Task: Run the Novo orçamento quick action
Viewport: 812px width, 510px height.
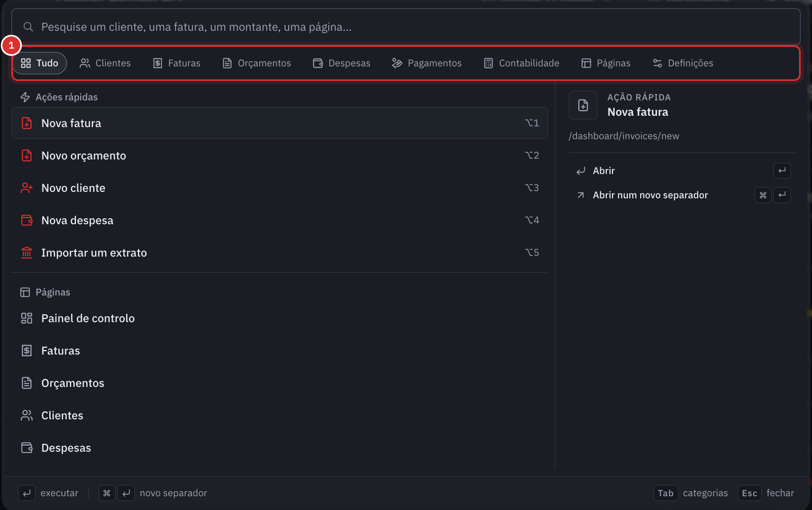Action: pos(280,155)
